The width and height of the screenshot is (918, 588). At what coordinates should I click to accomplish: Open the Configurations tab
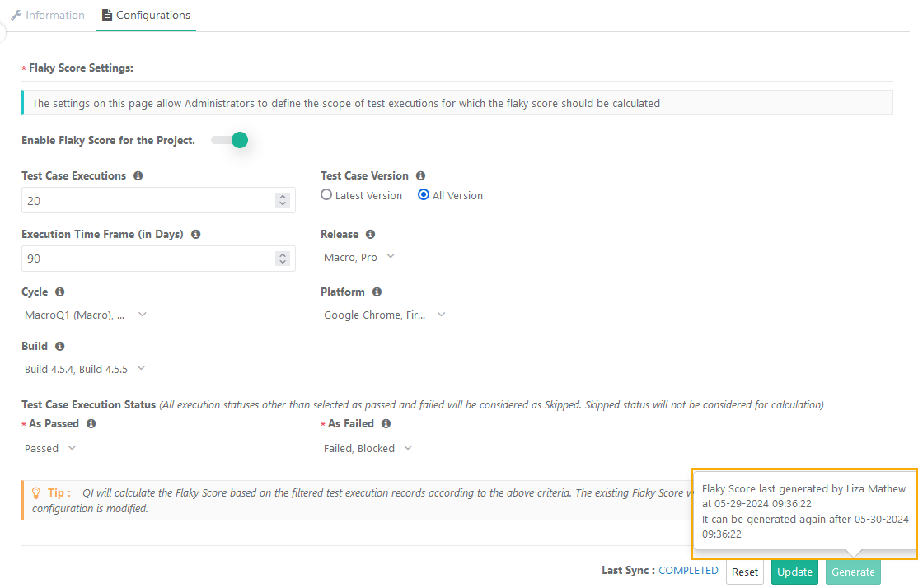pyautogui.click(x=146, y=16)
